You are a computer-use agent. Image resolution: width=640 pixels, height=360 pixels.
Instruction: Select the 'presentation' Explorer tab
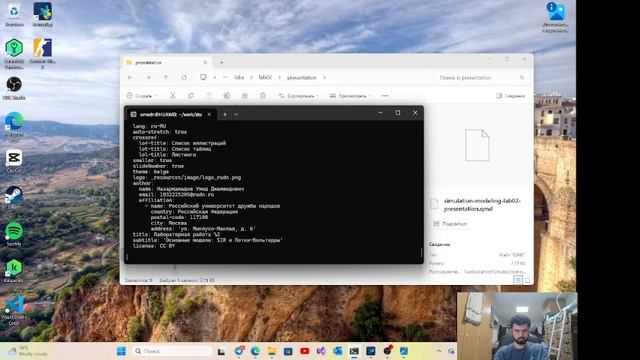click(166, 62)
